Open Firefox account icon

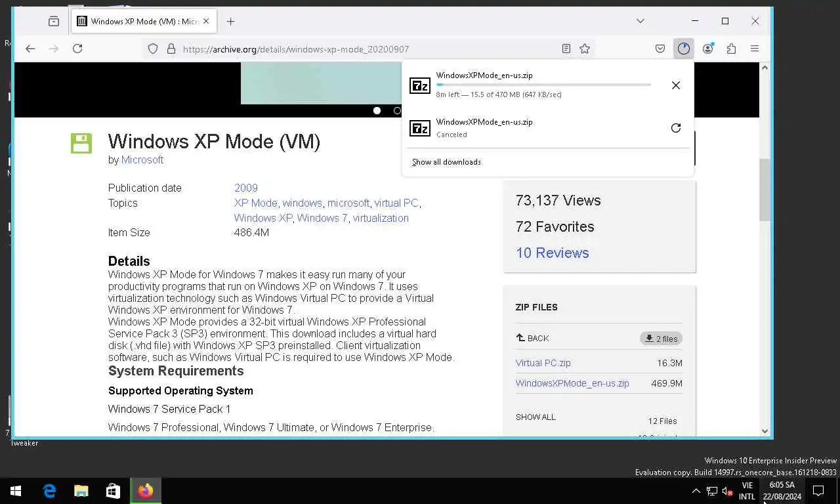(707, 49)
